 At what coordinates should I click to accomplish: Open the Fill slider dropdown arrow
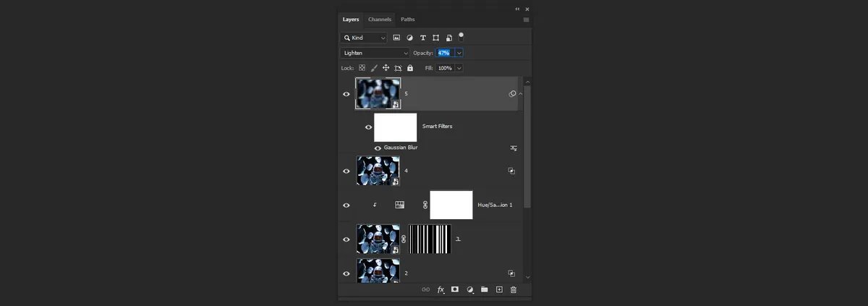459,68
